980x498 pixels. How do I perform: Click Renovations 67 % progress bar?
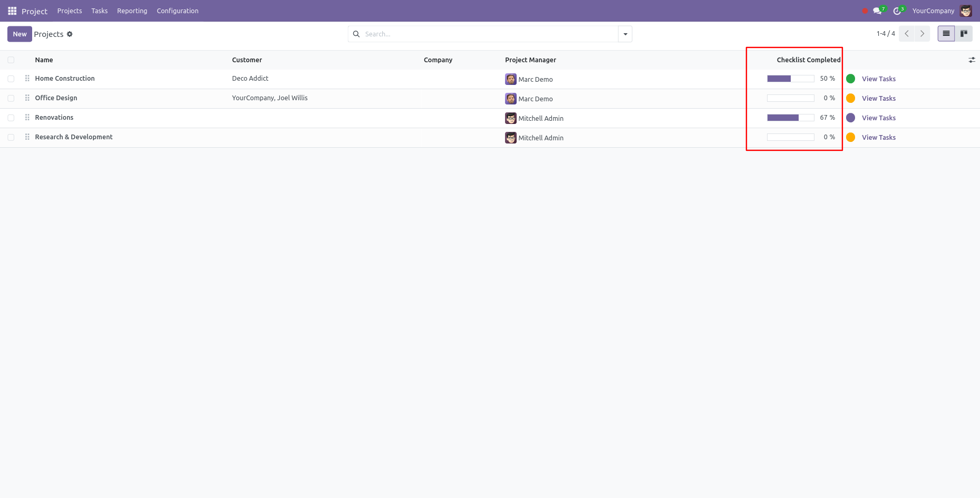pos(791,118)
